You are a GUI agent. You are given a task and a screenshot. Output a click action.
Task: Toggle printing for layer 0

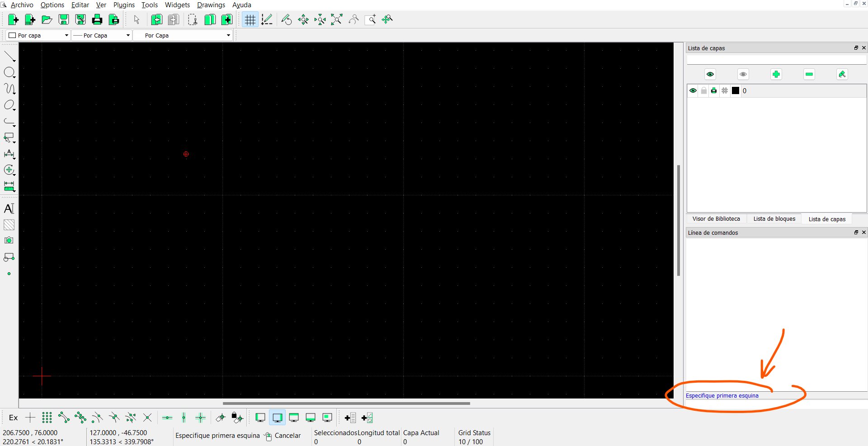(714, 91)
